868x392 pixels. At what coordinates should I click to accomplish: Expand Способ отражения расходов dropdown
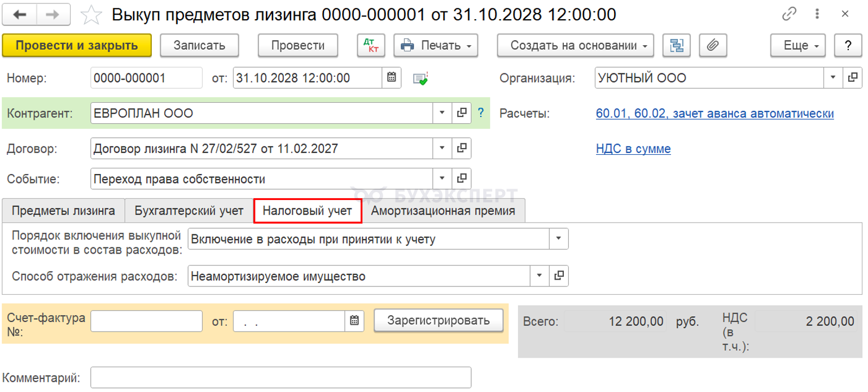tap(539, 276)
